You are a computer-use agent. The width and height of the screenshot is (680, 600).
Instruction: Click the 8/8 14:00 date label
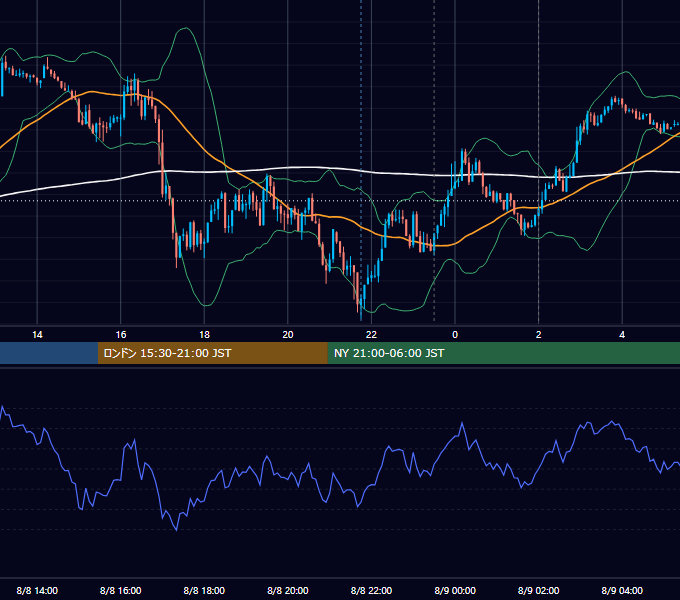tap(37, 590)
